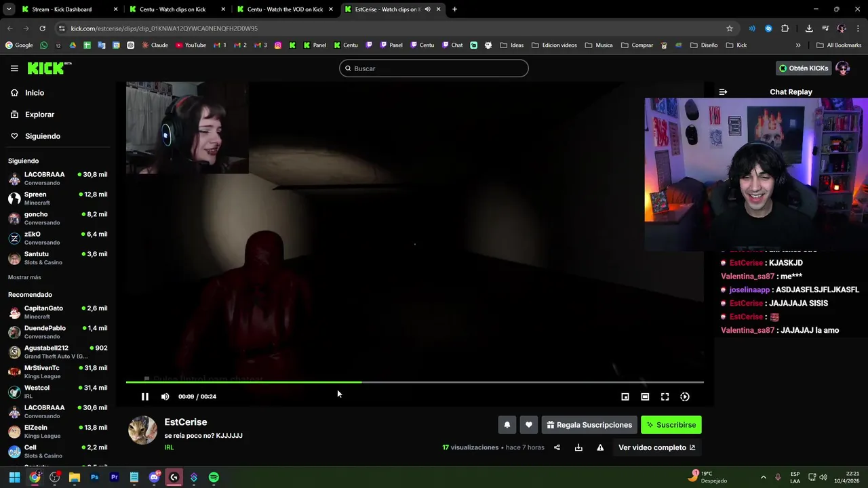Seek on the green clip progress bar
The image size is (868, 488).
[414, 382]
